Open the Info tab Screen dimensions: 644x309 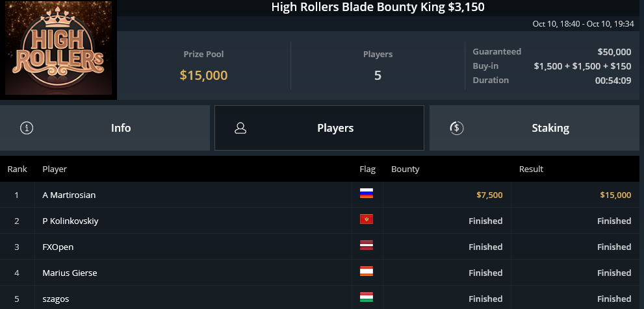(x=105, y=128)
